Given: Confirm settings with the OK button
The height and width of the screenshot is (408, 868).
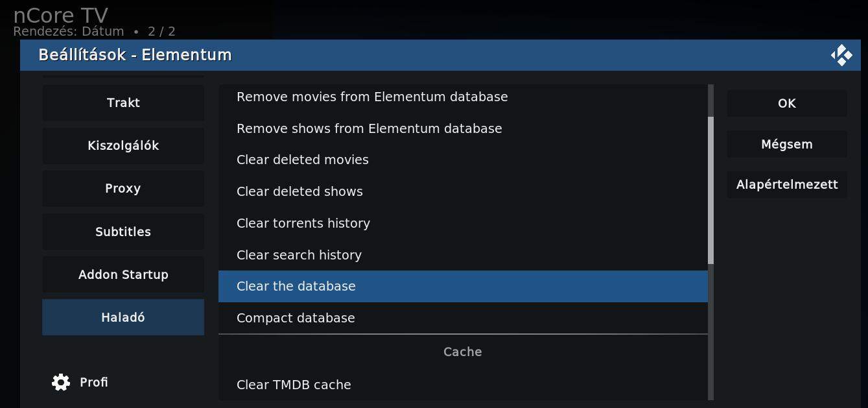Looking at the screenshot, I should tap(787, 103).
